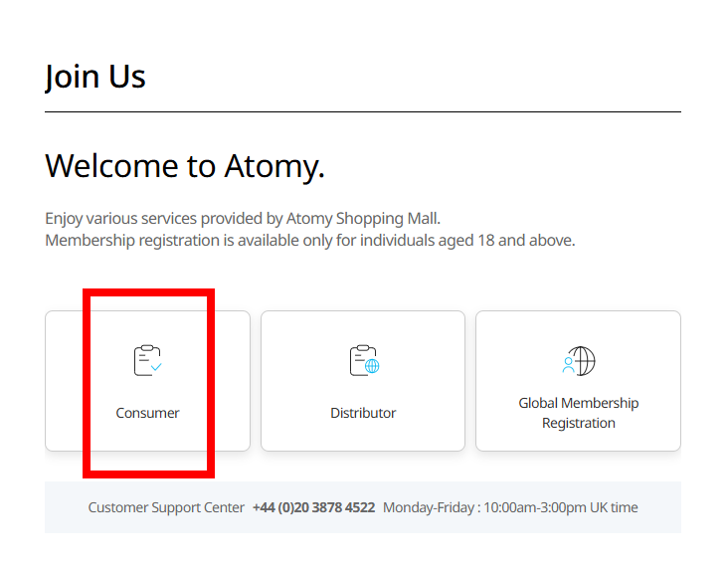
Task: Click the Customer Support Center label
Action: (166, 507)
